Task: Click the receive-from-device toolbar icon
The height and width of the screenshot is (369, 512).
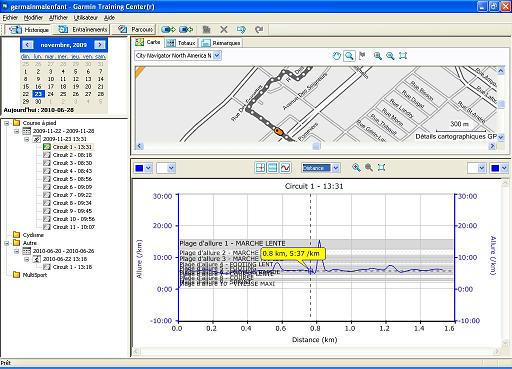Action: coord(186,30)
